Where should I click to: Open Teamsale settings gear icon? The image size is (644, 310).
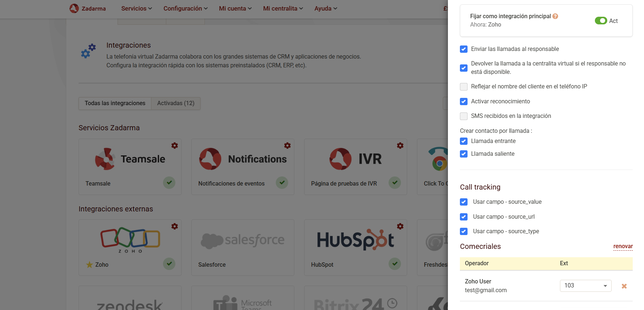tap(175, 146)
